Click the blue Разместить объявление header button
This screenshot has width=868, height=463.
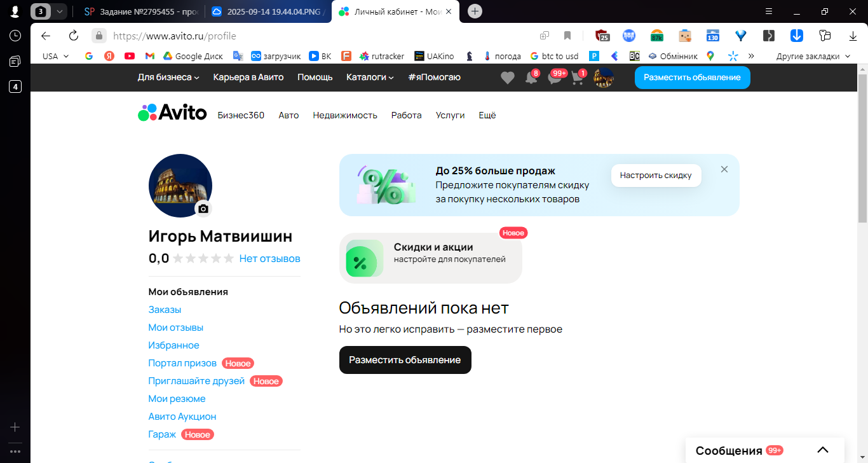pos(692,77)
